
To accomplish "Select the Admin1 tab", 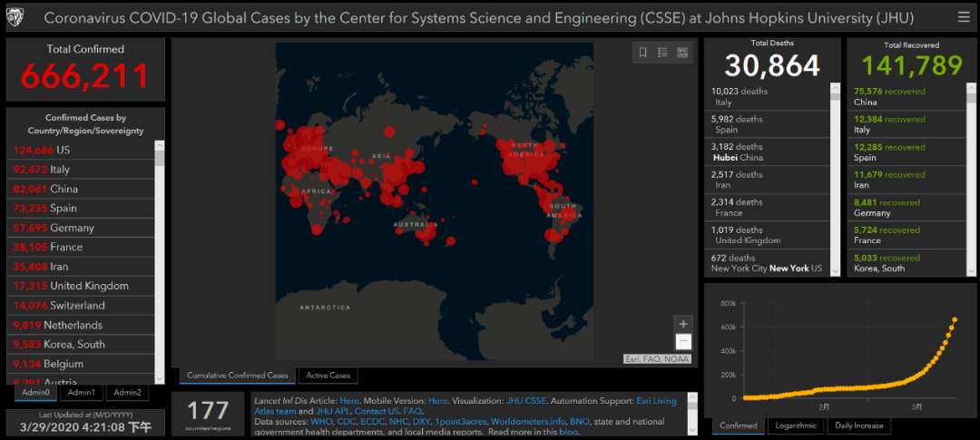I will tap(82, 393).
